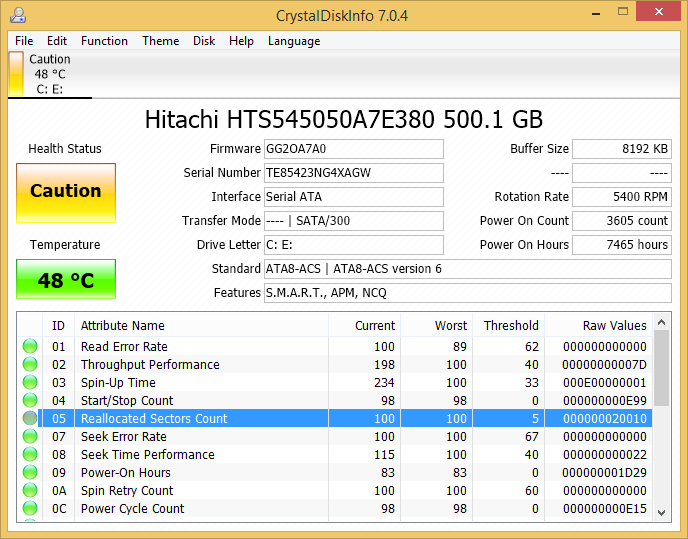Click raw value 00000000007D
Image resolution: width=688 pixels, height=539 pixels.
click(604, 364)
